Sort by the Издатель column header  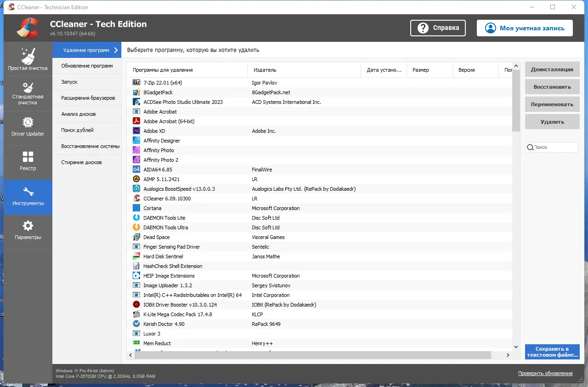point(305,70)
